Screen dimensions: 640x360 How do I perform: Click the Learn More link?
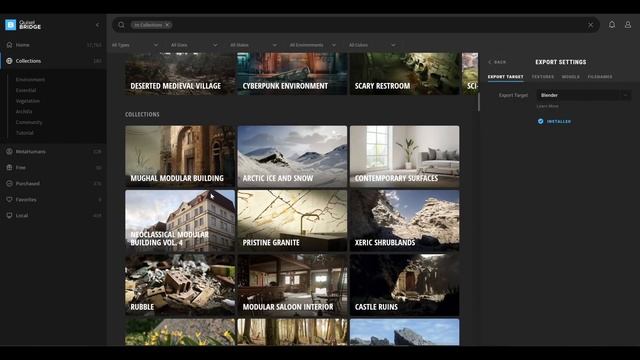click(x=547, y=106)
